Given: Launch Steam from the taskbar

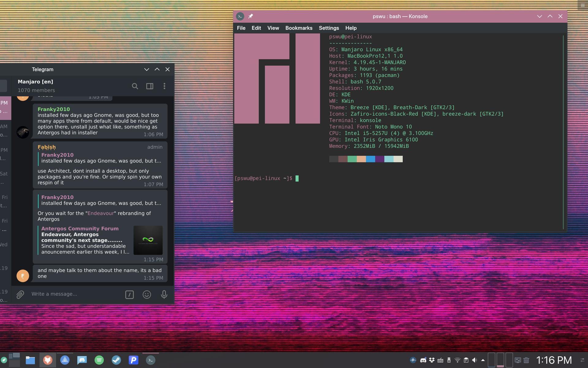Looking at the screenshot, I should click(116, 360).
